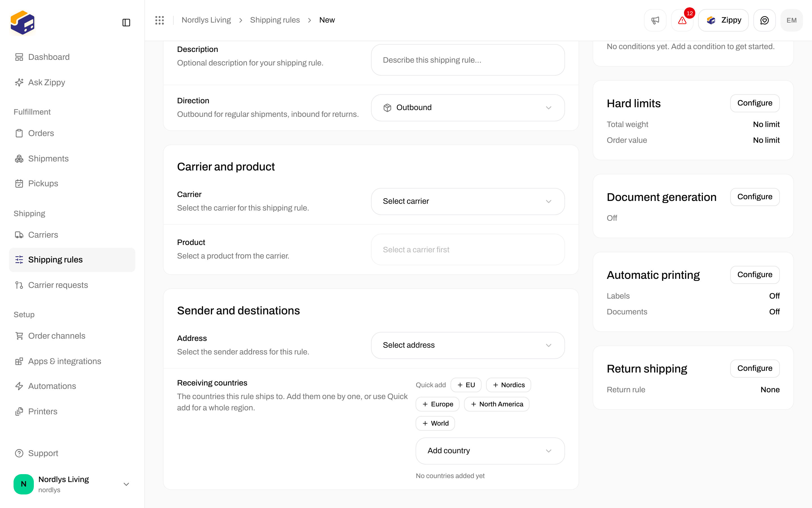Image resolution: width=812 pixels, height=508 pixels.
Task: Configure Automatic printing
Action: point(754,275)
